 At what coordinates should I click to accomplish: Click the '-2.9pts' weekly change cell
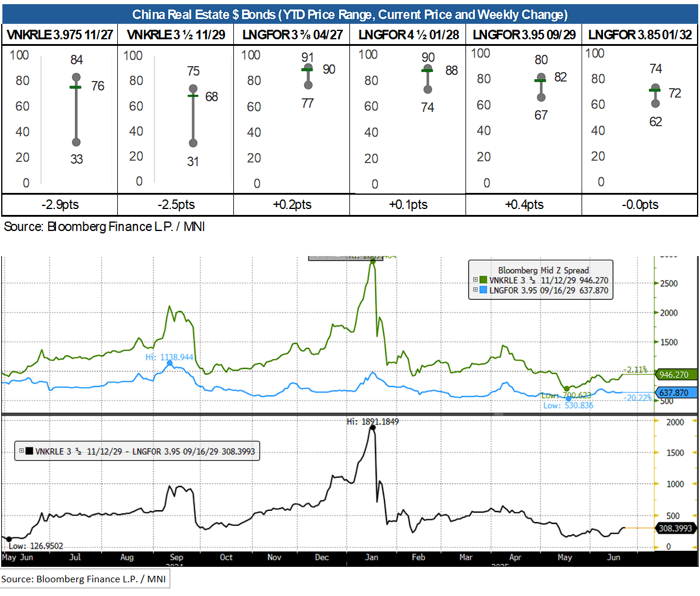point(60,204)
